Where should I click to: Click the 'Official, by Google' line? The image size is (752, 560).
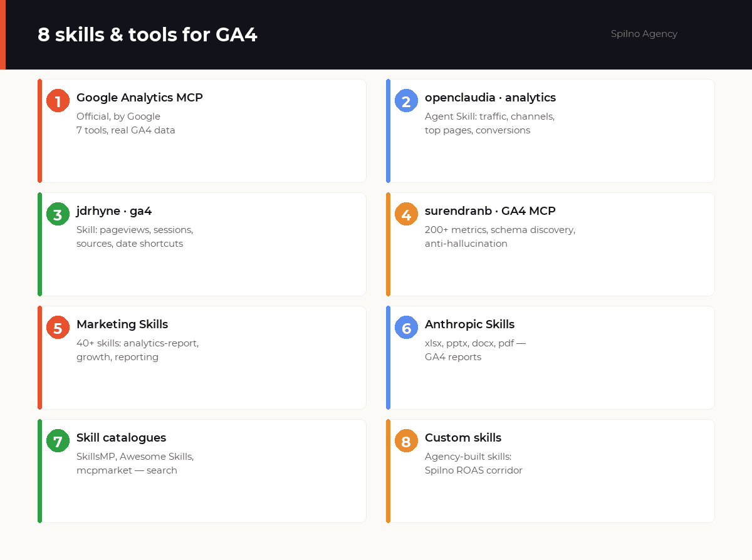pos(118,117)
